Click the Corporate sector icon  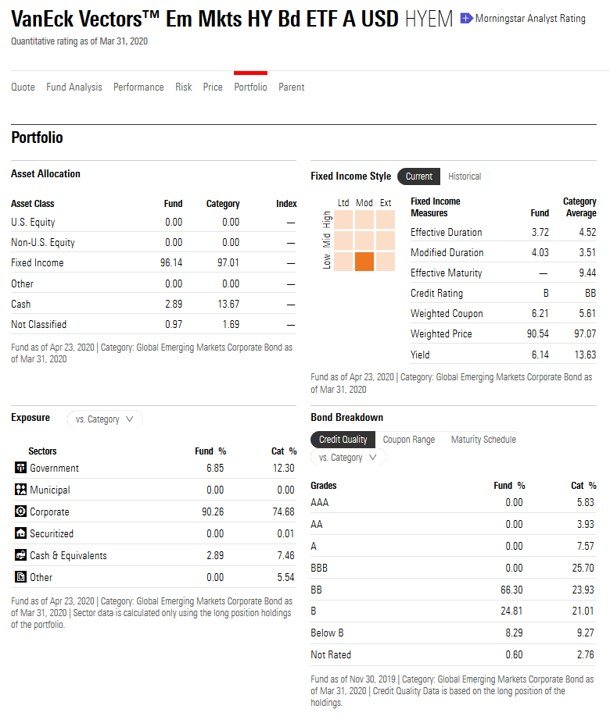tap(20, 512)
